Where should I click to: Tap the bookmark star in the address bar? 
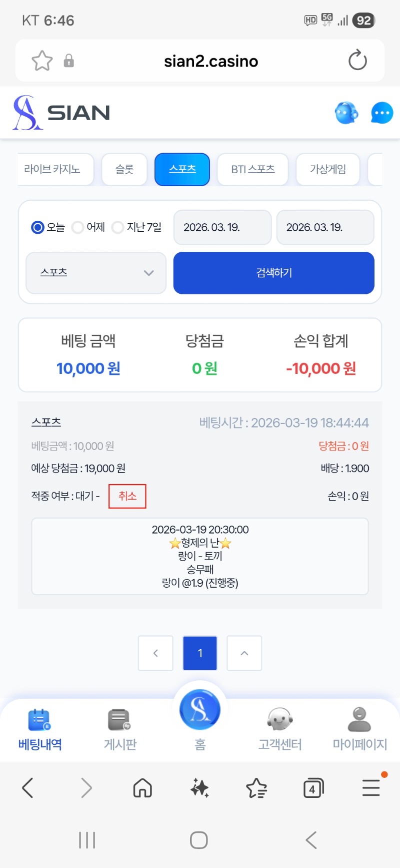click(42, 61)
